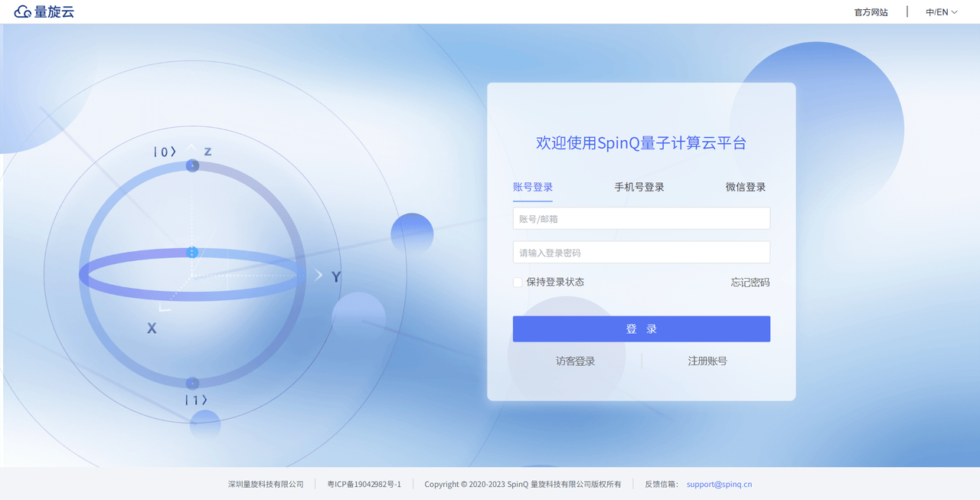The width and height of the screenshot is (980, 500).
Task: Click the Bloch sphere Y axis arrow
Action: tap(319, 274)
